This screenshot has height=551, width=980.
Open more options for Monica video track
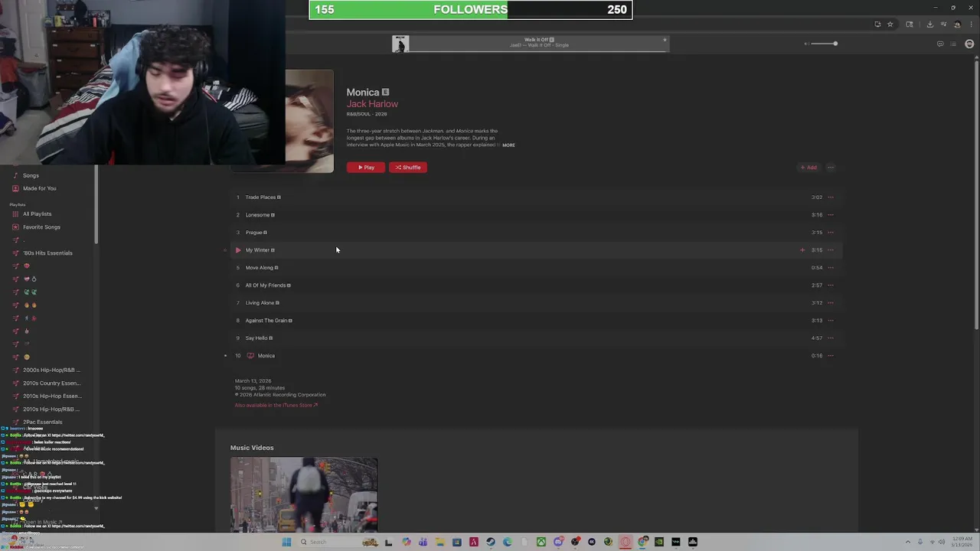pyautogui.click(x=831, y=356)
